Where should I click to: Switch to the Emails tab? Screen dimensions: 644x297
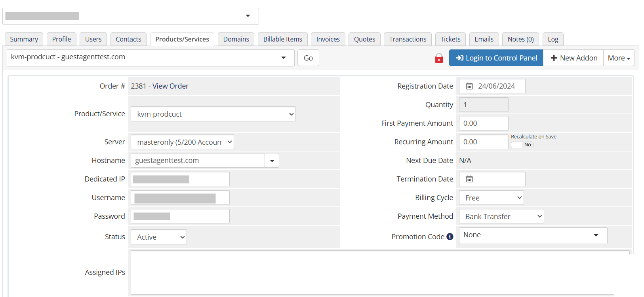[x=484, y=39]
